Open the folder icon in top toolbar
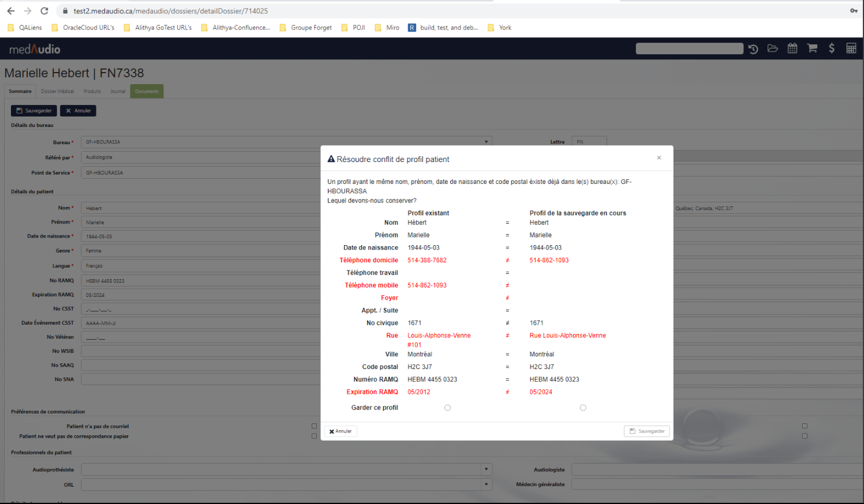Screen dimensions: 864x504 click(x=773, y=48)
